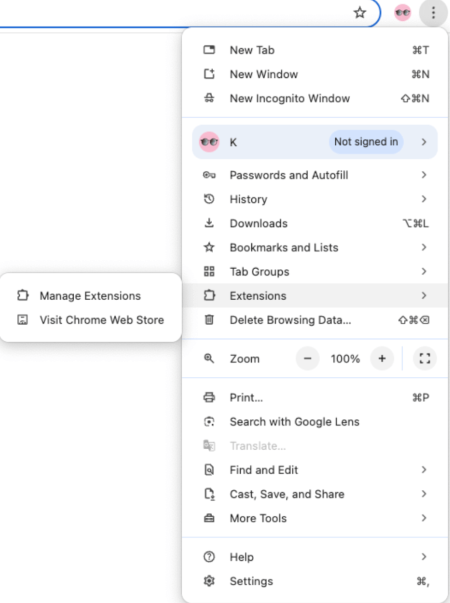Click the Chrome Web Store icon
The height and width of the screenshot is (603, 450).
click(23, 320)
